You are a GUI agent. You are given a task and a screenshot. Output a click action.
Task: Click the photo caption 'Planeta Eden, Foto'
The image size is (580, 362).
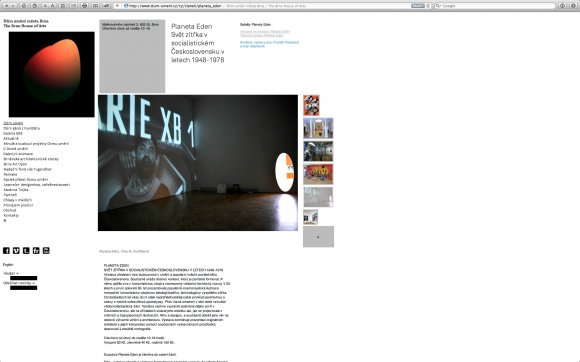coord(124,251)
